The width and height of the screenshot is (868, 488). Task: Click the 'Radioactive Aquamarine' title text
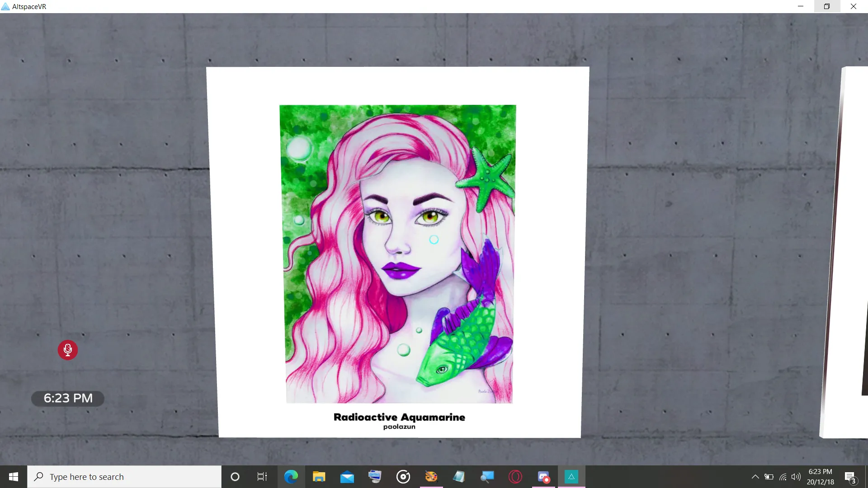(x=399, y=417)
